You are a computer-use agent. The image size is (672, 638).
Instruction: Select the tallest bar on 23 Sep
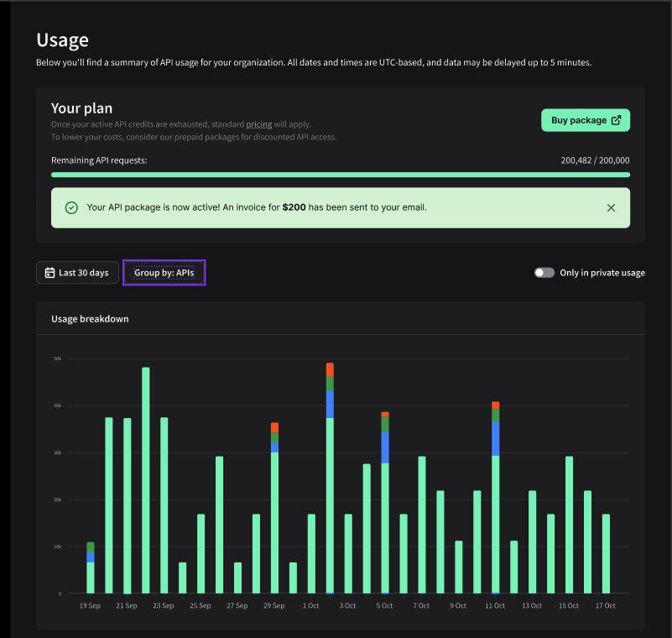point(144,470)
